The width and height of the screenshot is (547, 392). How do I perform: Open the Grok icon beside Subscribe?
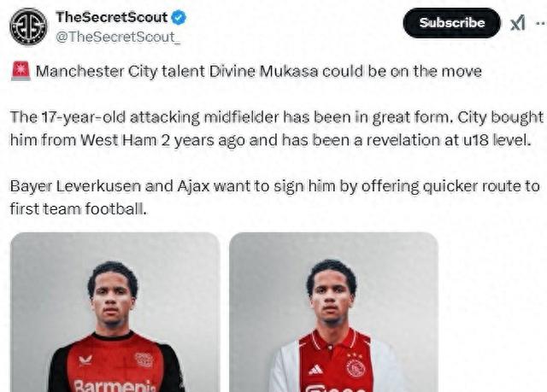(x=518, y=24)
